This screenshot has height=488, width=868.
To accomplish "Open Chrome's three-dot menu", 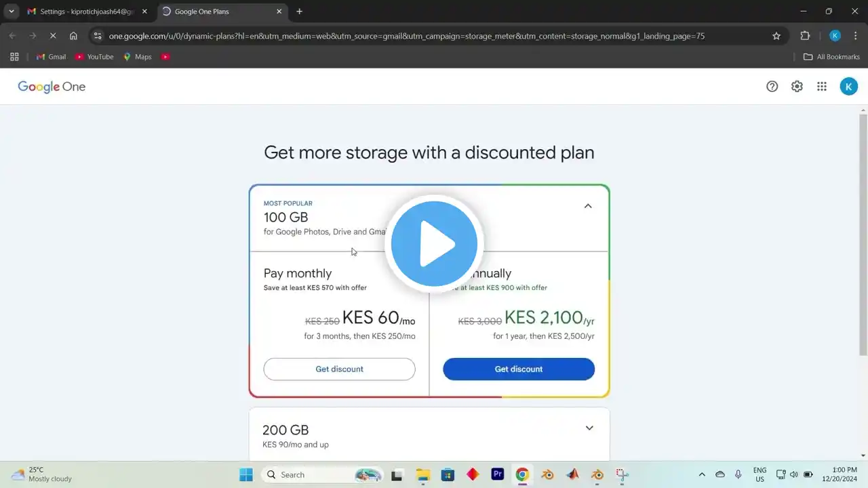I will tap(855, 36).
